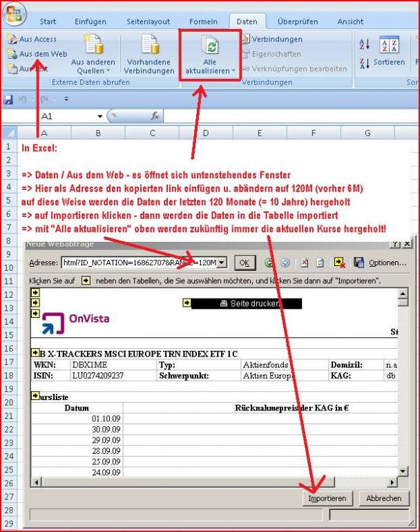Select yellow arrow beside OnVista logo
Image resolution: width=420 pixels, height=532 pixels.
pos(35,313)
